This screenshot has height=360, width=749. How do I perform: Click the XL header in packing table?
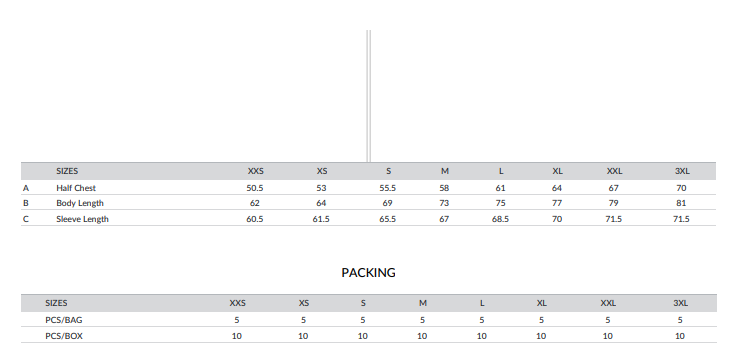pos(541,303)
